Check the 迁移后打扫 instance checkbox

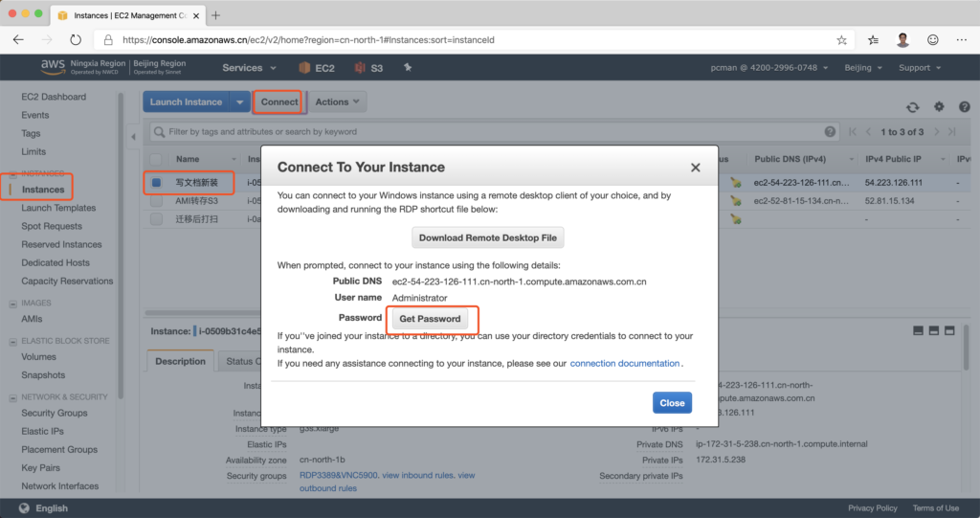157,218
